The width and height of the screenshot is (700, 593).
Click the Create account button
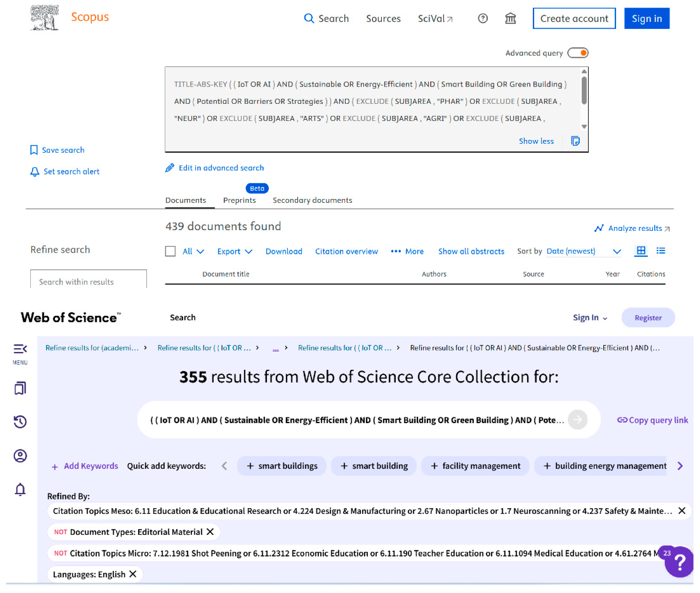[574, 19]
